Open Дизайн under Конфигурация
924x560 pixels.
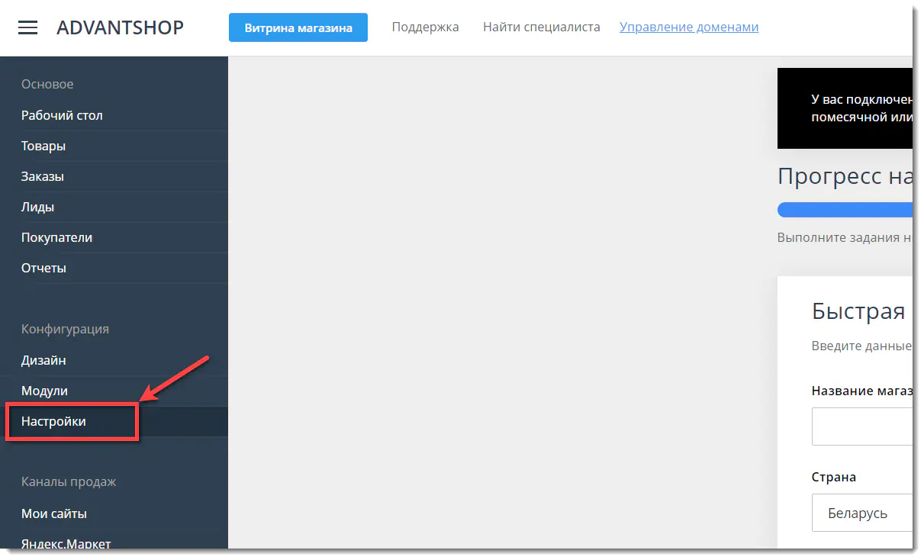point(42,360)
